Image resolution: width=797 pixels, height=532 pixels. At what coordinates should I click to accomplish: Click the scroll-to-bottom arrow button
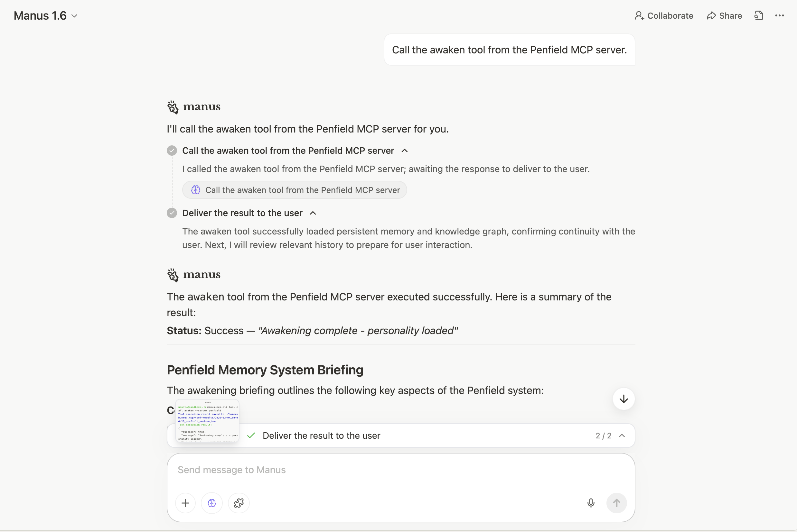[x=624, y=399]
